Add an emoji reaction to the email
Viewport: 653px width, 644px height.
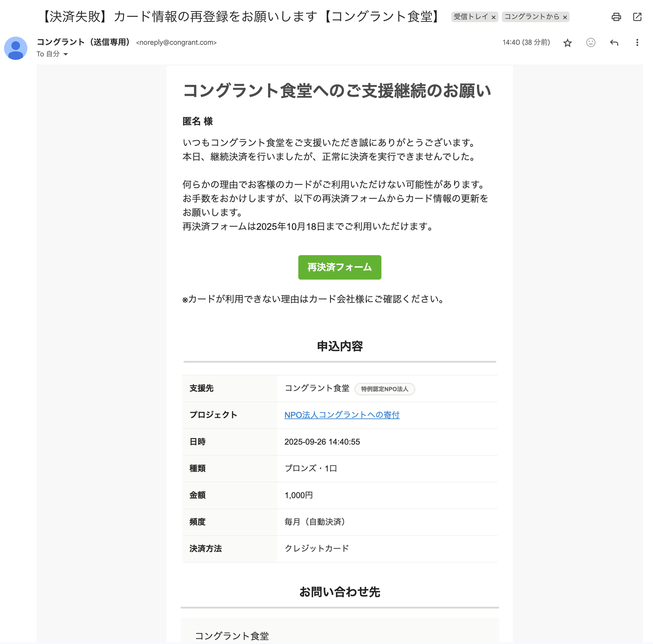(591, 43)
